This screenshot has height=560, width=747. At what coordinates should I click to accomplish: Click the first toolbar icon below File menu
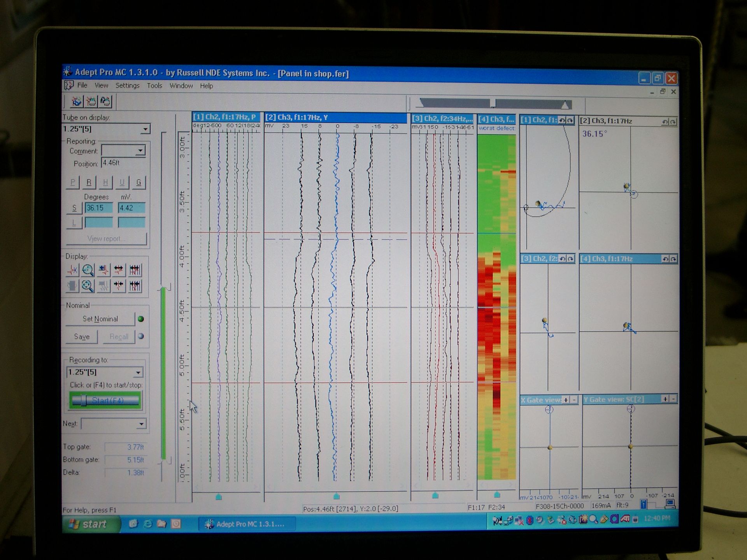tap(77, 101)
